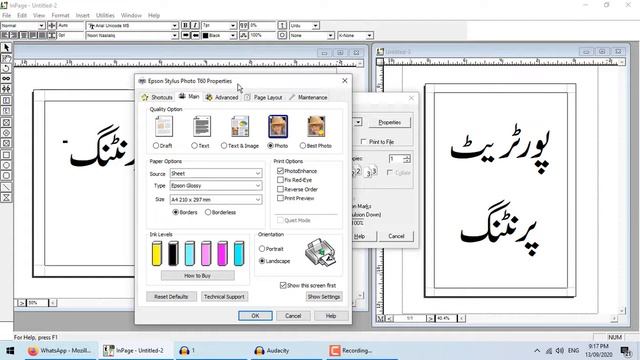Open the Format menu in InPage
The image size is (640, 360).
click(x=60, y=15)
